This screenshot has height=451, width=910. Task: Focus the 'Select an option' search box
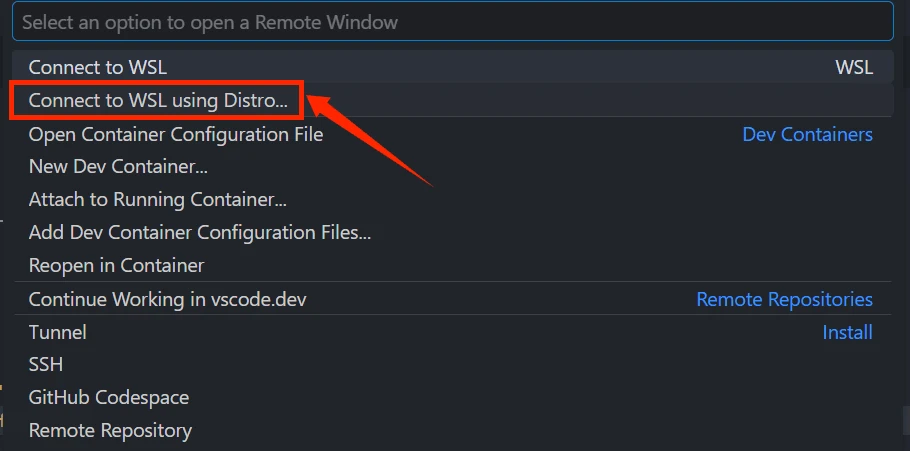click(450, 21)
